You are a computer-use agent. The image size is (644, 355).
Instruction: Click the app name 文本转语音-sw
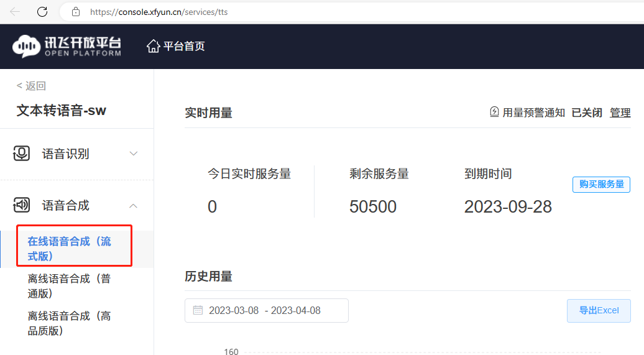coord(61,110)
